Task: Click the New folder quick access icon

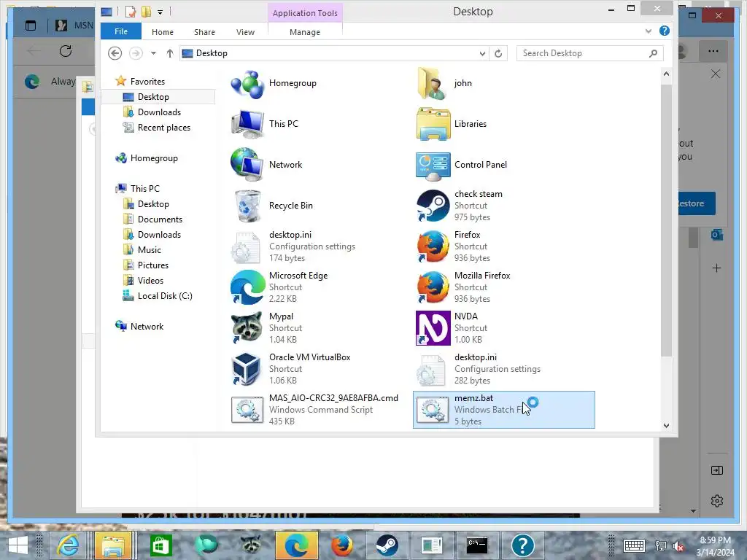Action: point(146,12)
